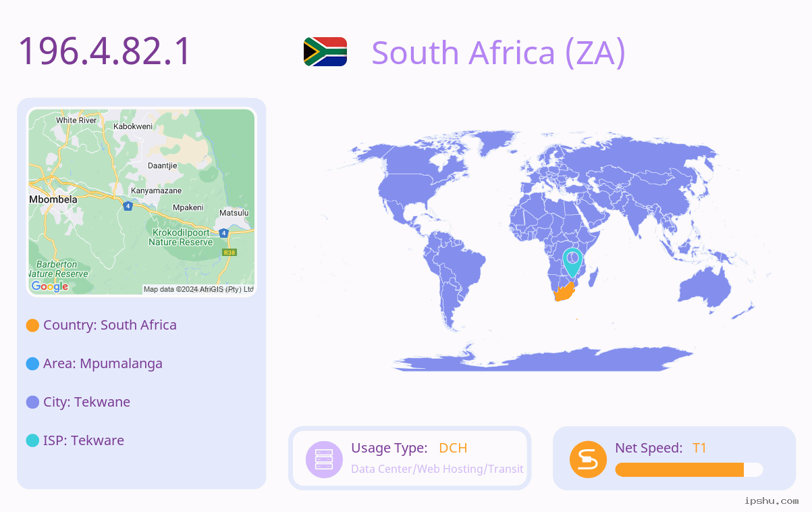Click the City: Tekwane text
812x512 pixels.
click(86, 402)
